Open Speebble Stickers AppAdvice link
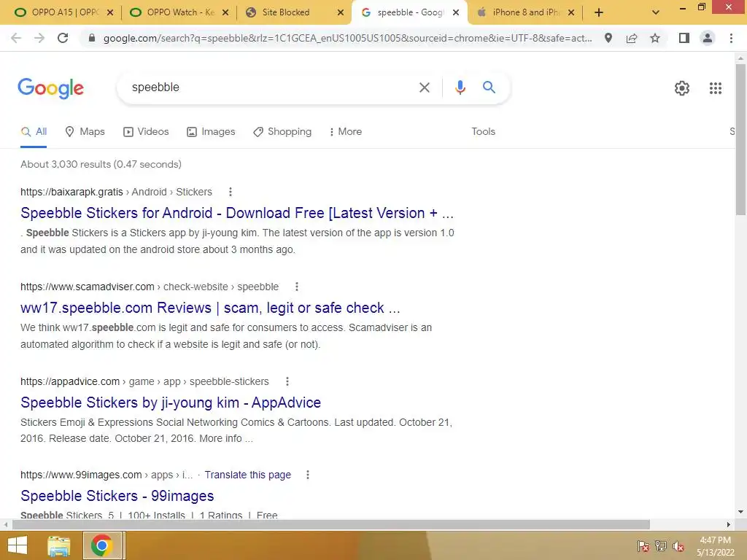This screenshot has height=560, width=747. point(171,402)
